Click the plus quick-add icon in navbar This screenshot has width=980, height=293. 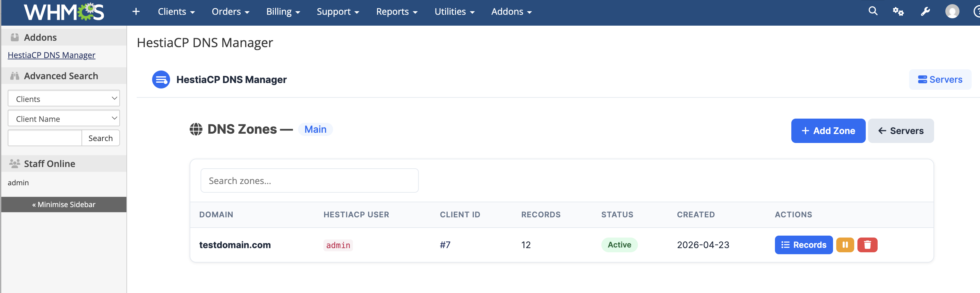pos(136,12)
